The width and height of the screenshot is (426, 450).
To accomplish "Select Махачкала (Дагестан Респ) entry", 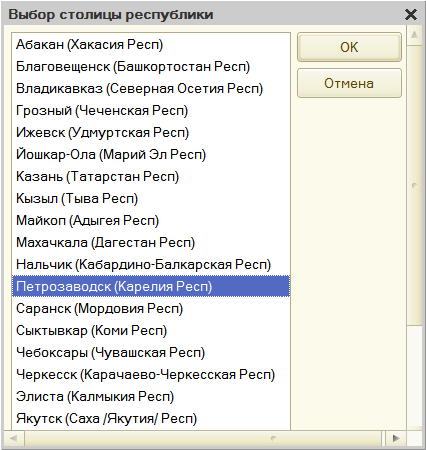I will pyautogui.click(x=151, y=242).
